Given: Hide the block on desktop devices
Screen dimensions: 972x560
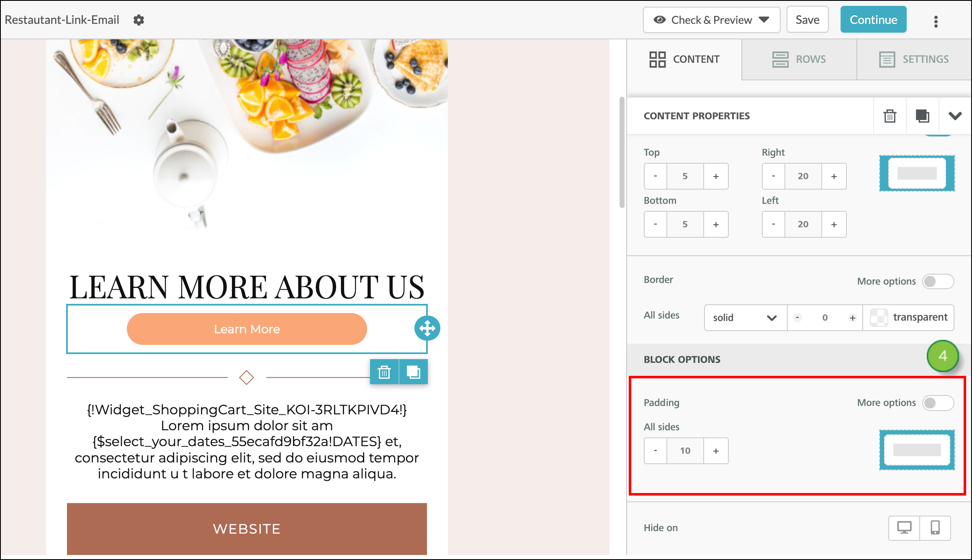Looking at the screenshot, I should (x=904, y=528).
